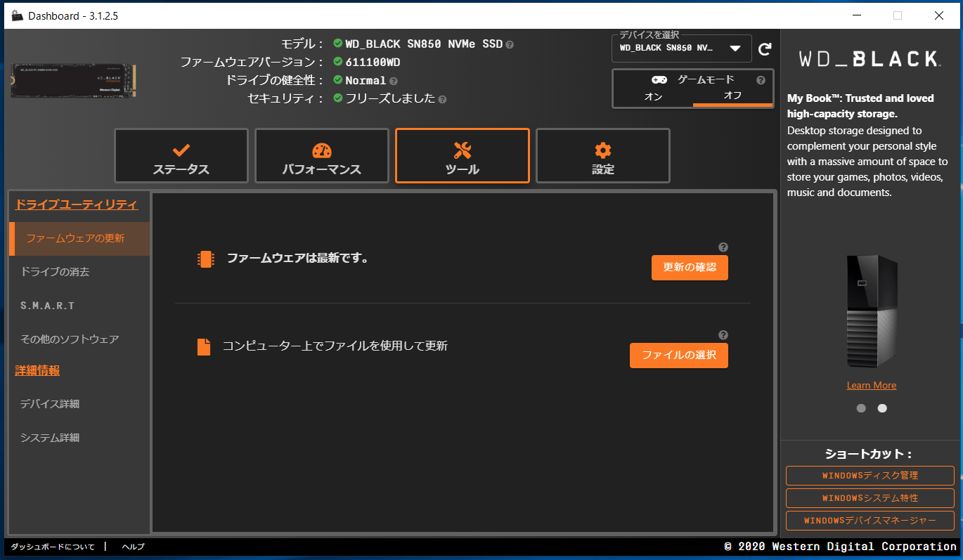Click the WD_BLACK logo
This screenshot has width=963, height=560.
point(870,59)
